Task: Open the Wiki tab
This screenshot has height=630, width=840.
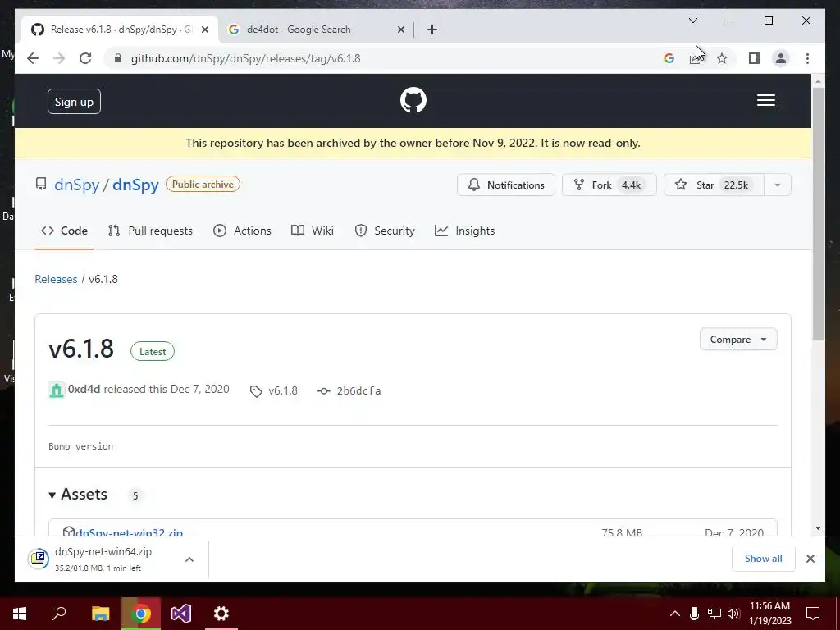Action: click(x=313, y=231)
